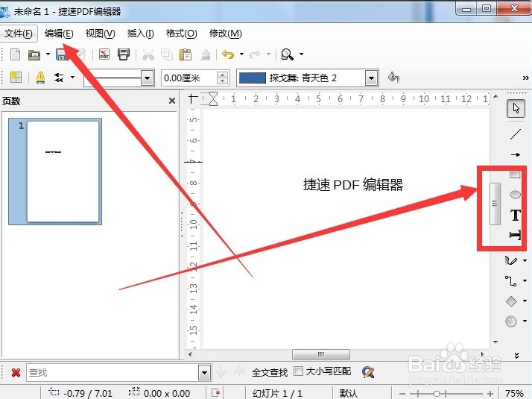Image resolution: width=532 pixels, height=399 pixels.
Task: Toggle the 大小写匹配 checkbox
Action: point(298,371)
